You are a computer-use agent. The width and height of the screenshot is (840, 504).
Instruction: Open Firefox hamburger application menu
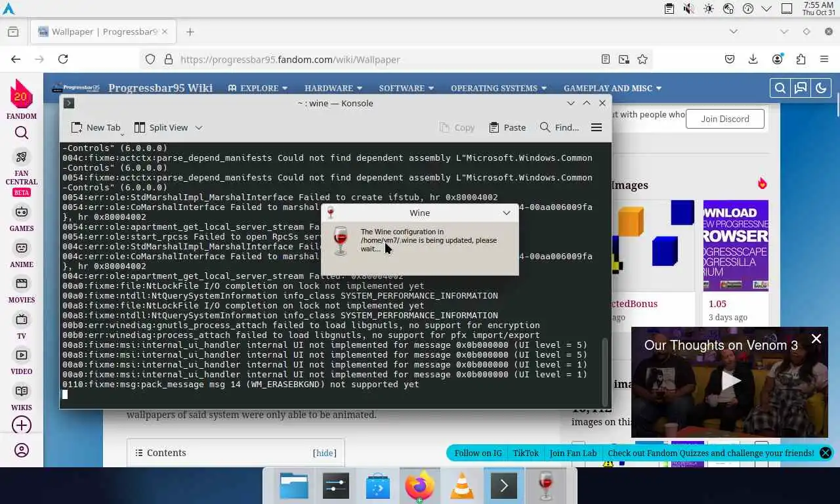pyautogui.click(x=824, y=59)
